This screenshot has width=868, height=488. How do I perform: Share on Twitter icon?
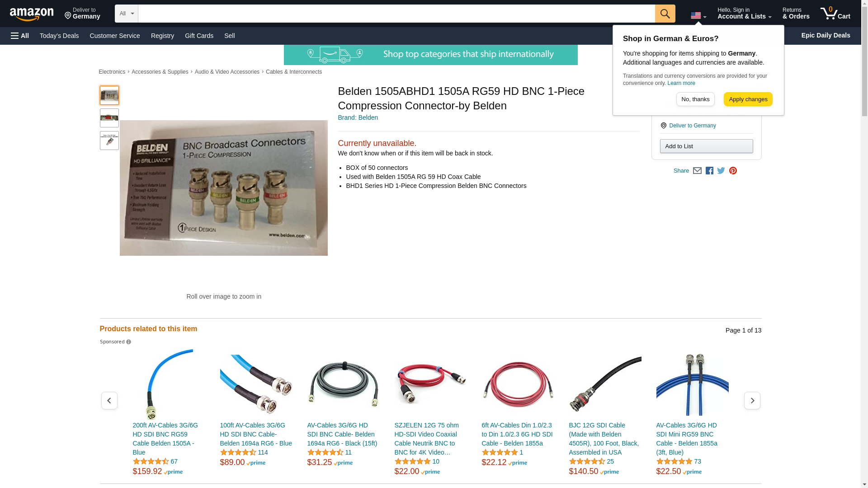(721, 171)
